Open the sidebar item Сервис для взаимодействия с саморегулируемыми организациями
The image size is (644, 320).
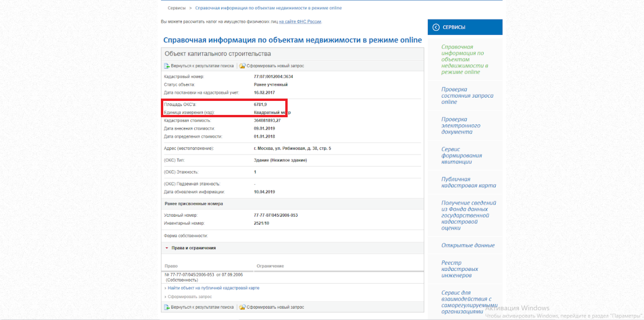(470, 302)
